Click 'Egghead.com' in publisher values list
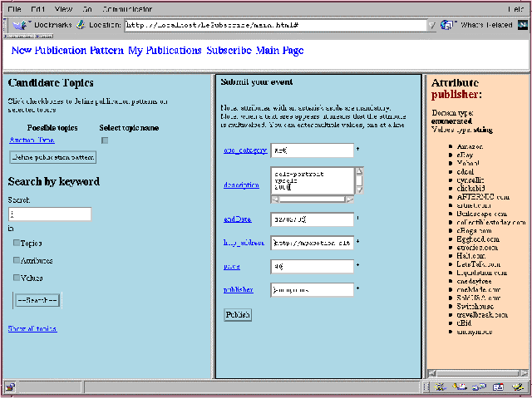532x399 pixels. tap(478, 239)
